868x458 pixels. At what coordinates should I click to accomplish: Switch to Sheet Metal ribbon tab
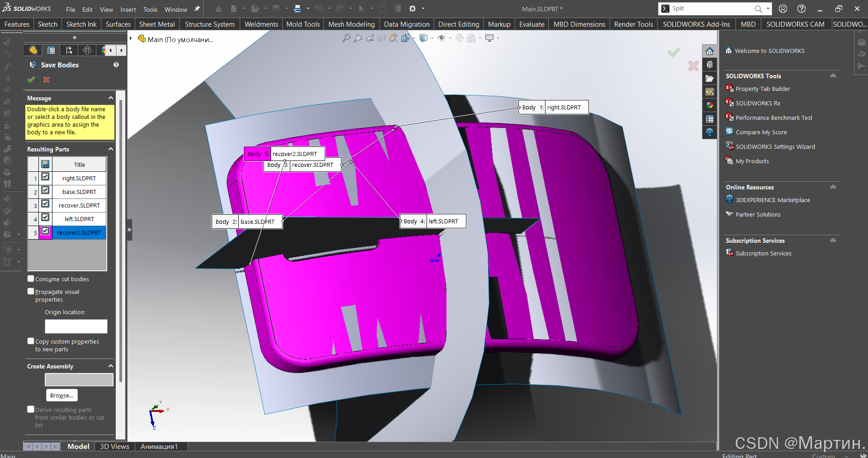click(x=157, y=24)
